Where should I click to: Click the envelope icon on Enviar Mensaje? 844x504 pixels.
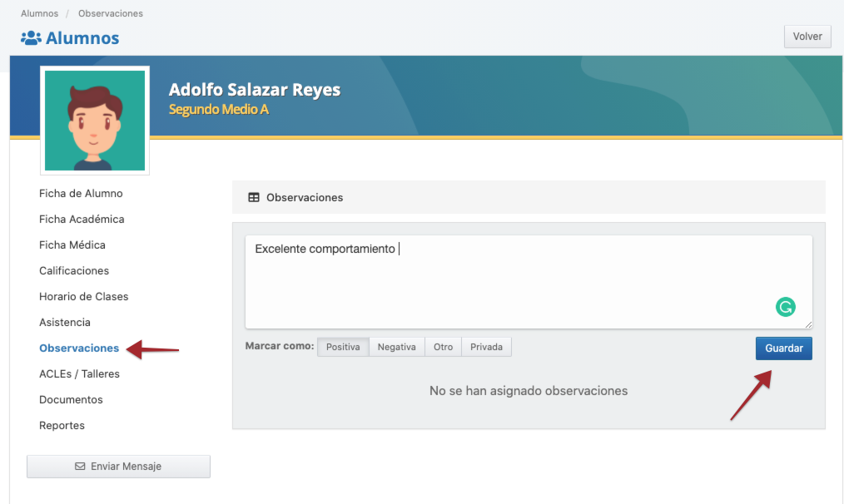[x=81, y=467]
